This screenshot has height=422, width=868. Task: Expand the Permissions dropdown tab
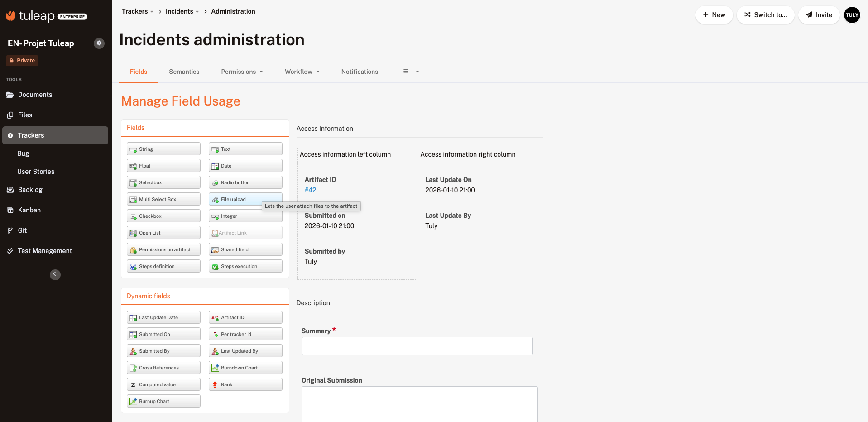242,72
